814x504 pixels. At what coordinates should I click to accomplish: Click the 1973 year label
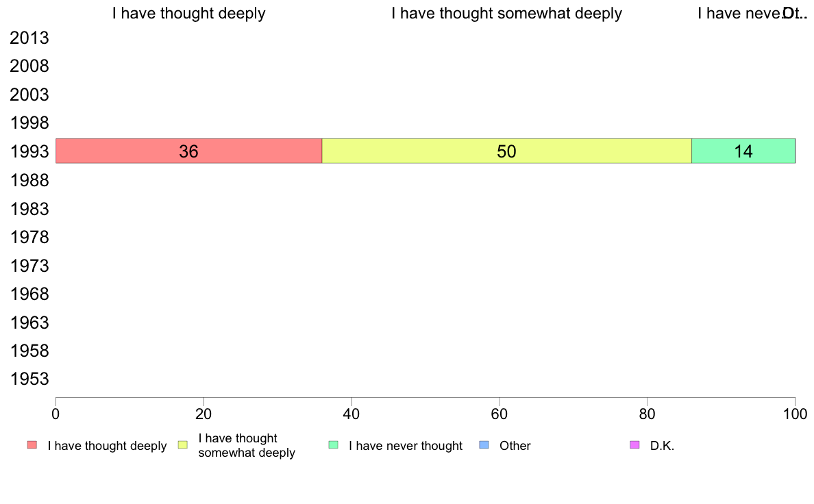tap(29, 266)
